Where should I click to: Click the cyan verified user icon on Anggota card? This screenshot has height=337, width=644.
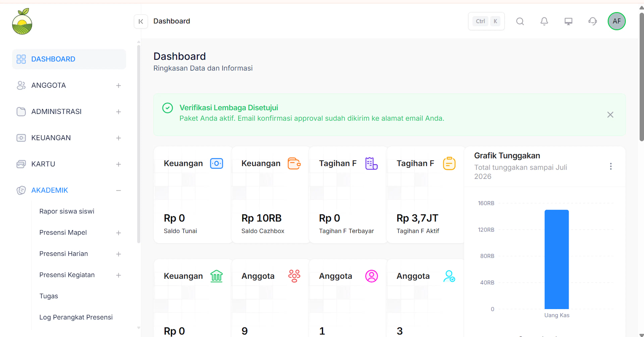point(449,276)
